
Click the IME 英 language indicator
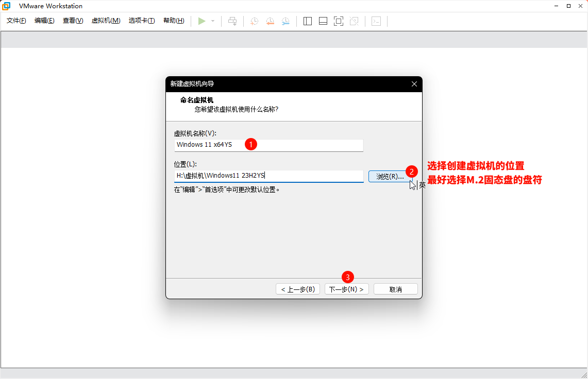click(422, 185)
